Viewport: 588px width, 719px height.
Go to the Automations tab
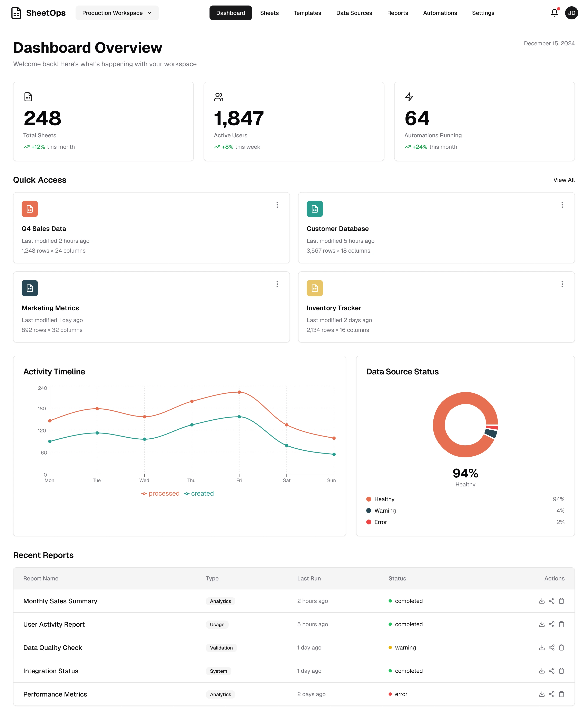pos(440,13)
